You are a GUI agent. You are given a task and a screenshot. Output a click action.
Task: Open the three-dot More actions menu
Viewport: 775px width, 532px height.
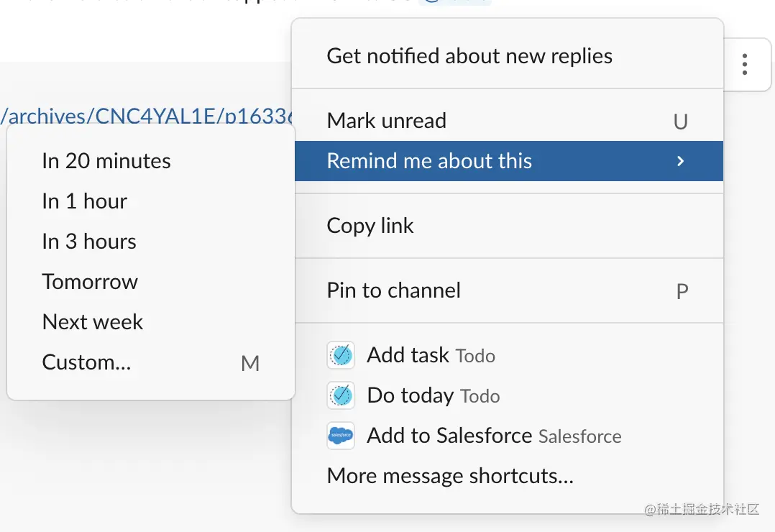[x=745, y=65]
